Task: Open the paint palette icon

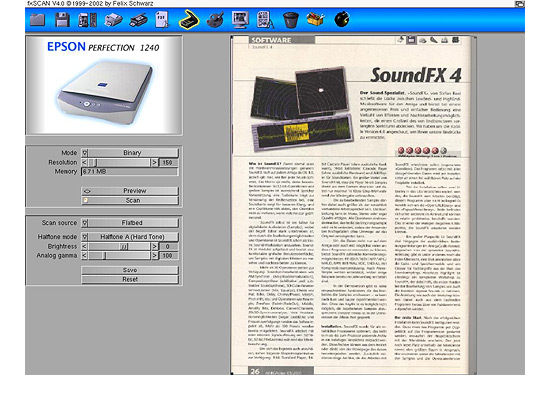Action: click(215, 20)
